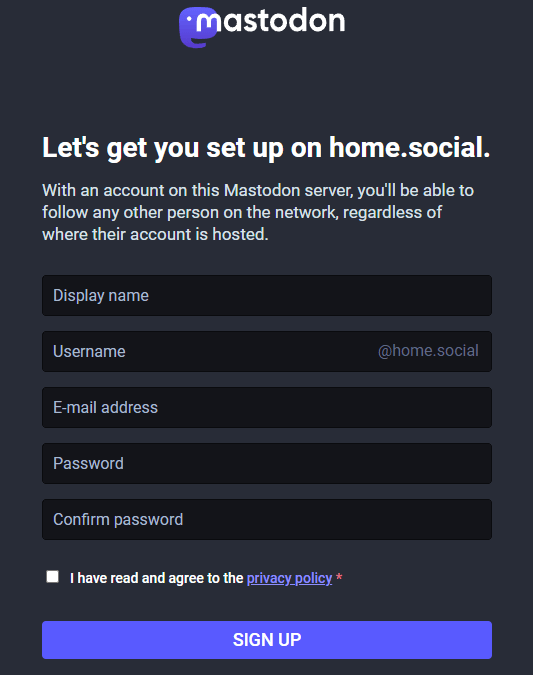Focus the Password field
The image size is (533, 675).
coord(267,463)
